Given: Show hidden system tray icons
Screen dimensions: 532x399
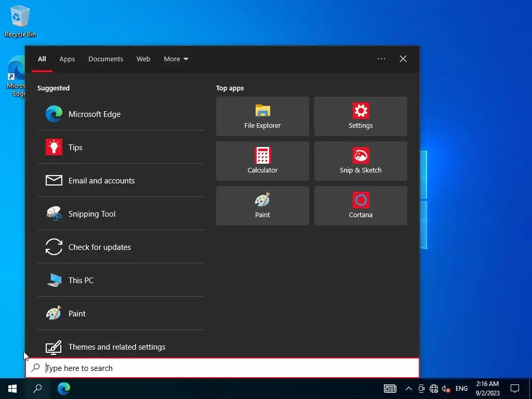Looking at the screenshot, I should 409,389.
